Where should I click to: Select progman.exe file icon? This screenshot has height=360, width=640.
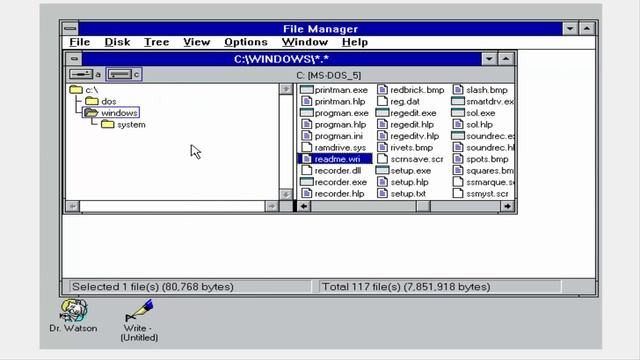307,113
